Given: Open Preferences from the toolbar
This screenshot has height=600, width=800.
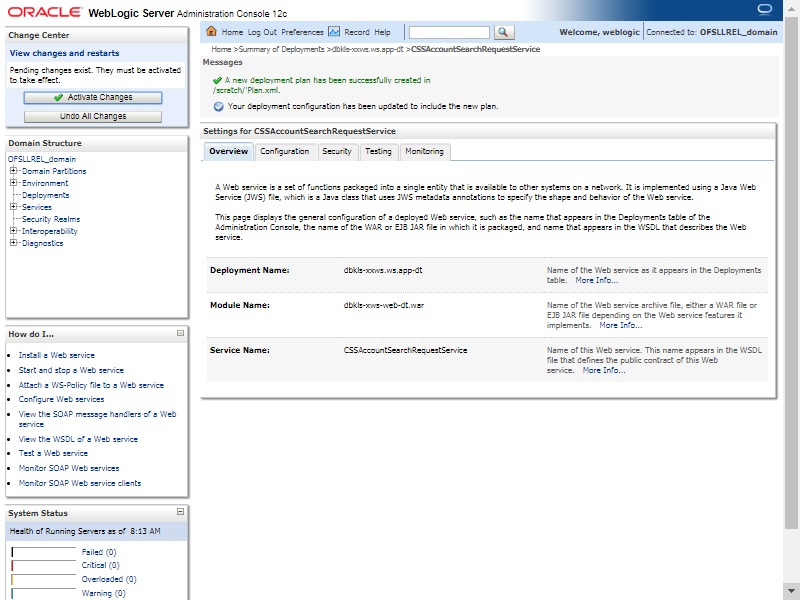Looking at the screenshot, I should click(x=302, y=32).
